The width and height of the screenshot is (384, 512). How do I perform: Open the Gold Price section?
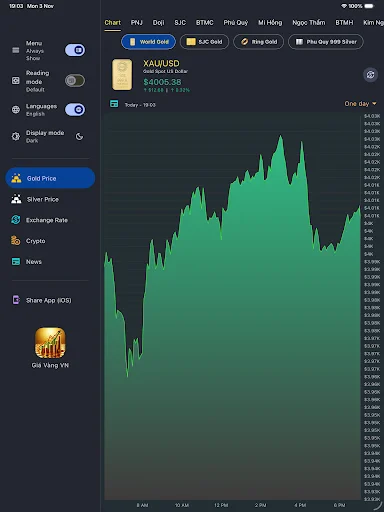(x=50, y=178)
